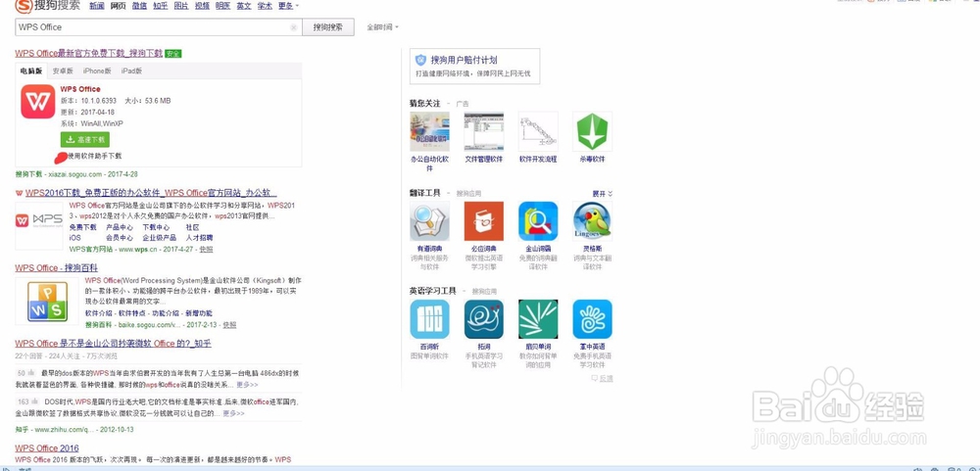
Task: Open WPS Office - 搜狗百科 result title
Action: 56,268
